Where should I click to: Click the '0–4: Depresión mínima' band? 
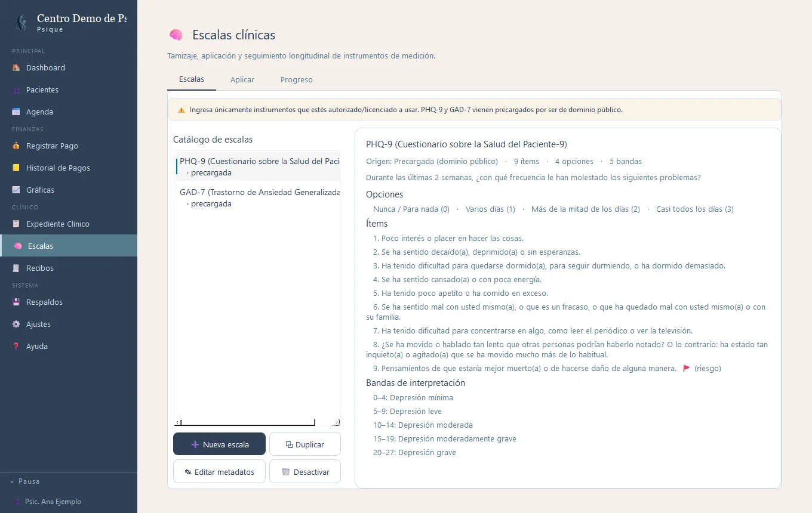point(413,398)
